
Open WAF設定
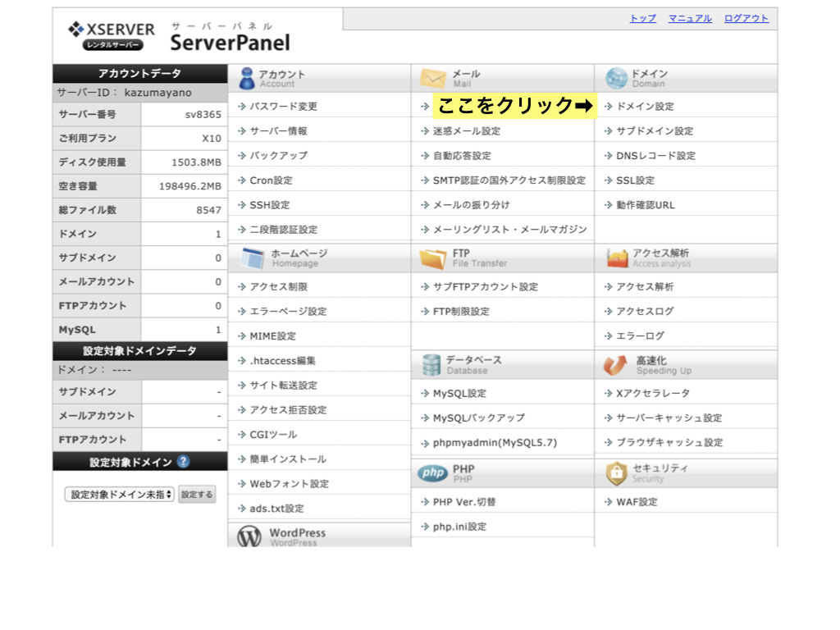637,503
